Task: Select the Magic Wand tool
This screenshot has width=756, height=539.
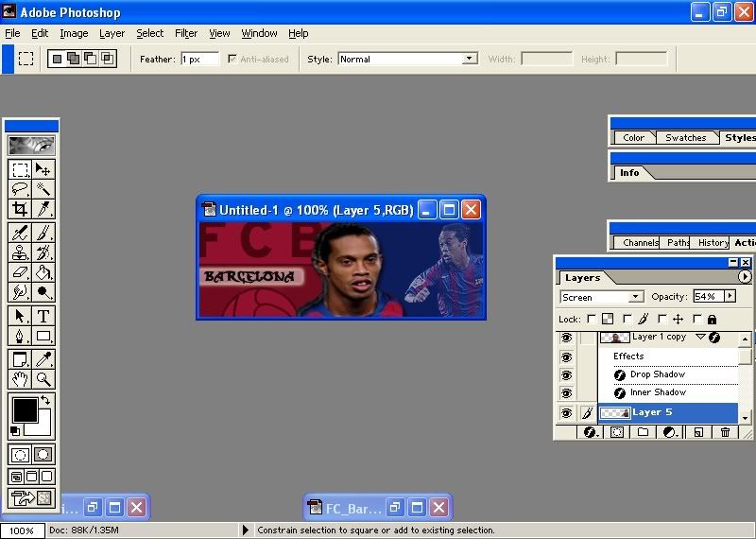Action: (43, 189)
